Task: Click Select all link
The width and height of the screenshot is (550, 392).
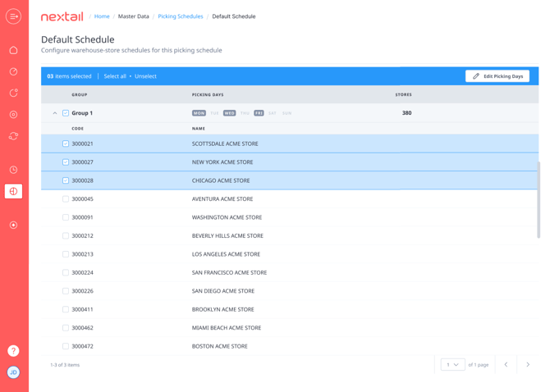Action: coord(115,76)
